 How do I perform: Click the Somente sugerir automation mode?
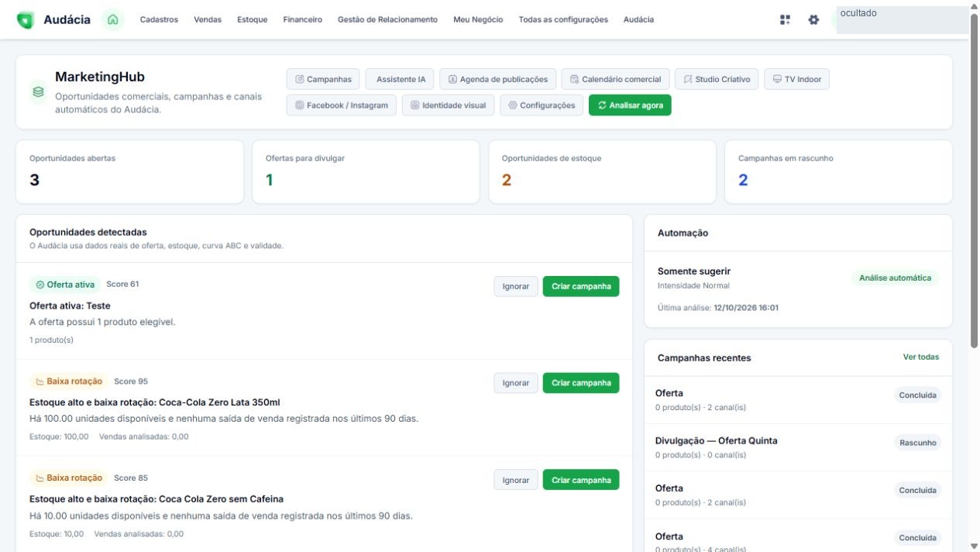694,271
